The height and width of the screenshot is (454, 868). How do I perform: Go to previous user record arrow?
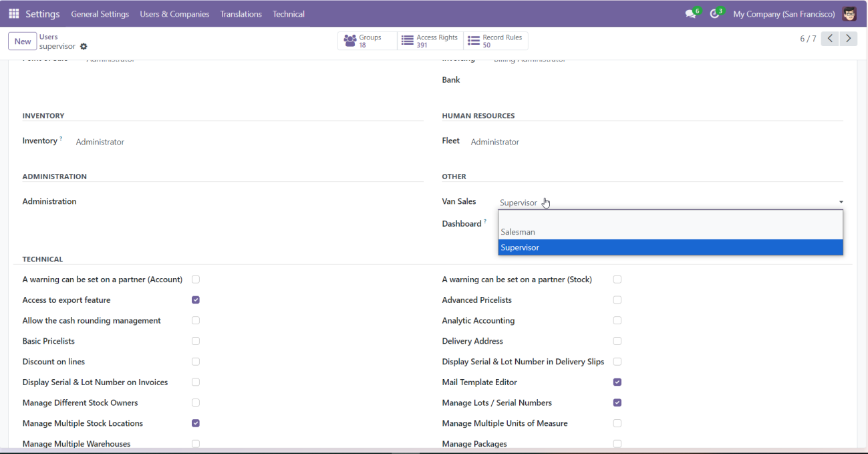(830, 39)
